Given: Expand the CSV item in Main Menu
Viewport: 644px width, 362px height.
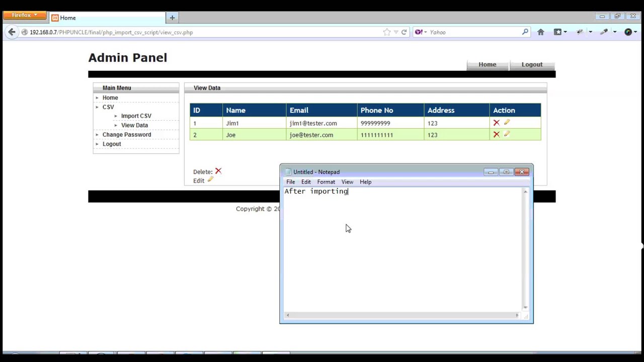Looking at the screenshot, I should pos(108,107).
